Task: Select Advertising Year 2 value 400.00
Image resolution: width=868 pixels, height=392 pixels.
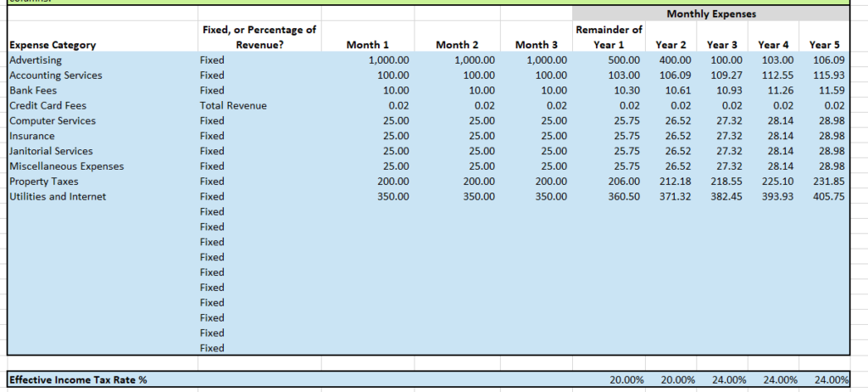Action: click(x=675, y=60)
